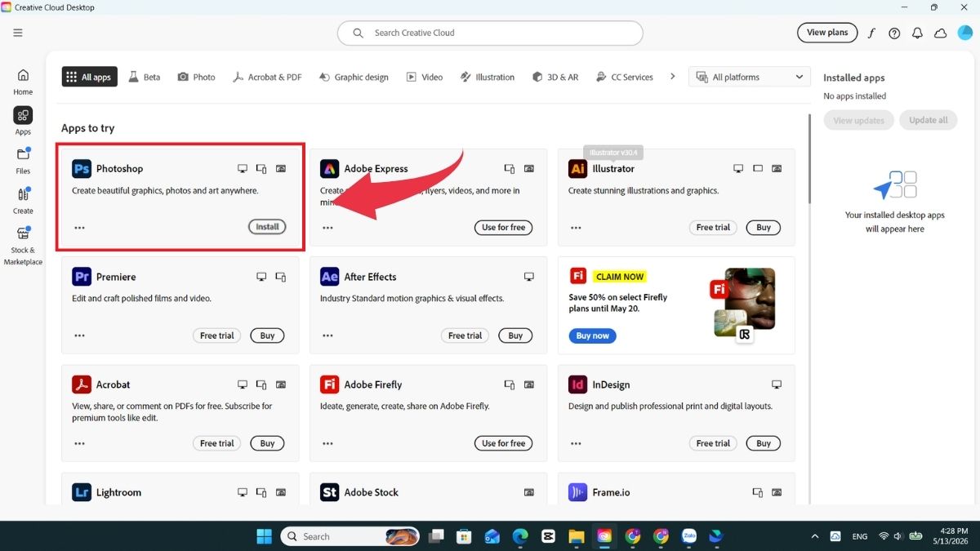980x551 pixels.
Task: Open File Explorer from the taskbar
Action: 577,536
